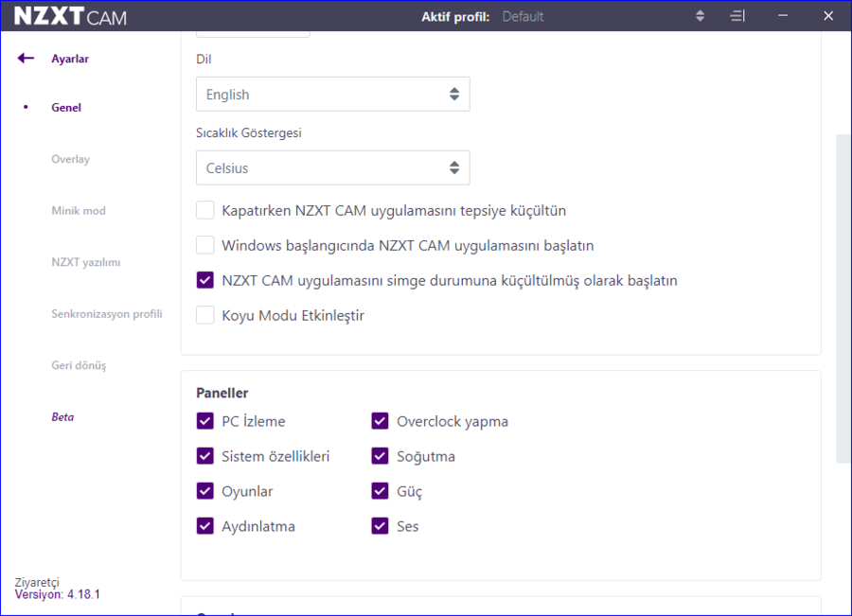The image size is (852, 616).
Task: Uncheck the Overclock yapma panel
Action: click(381, 421)
